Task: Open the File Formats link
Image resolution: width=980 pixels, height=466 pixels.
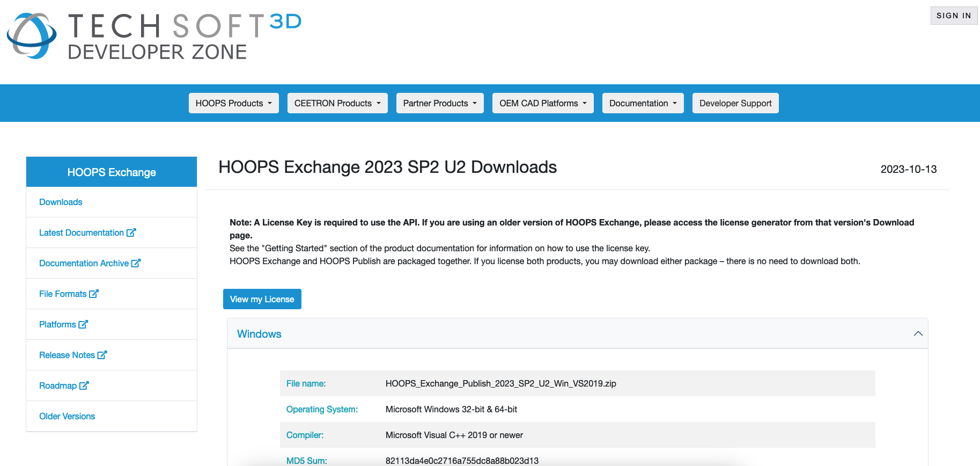Action: coord(63,294)
